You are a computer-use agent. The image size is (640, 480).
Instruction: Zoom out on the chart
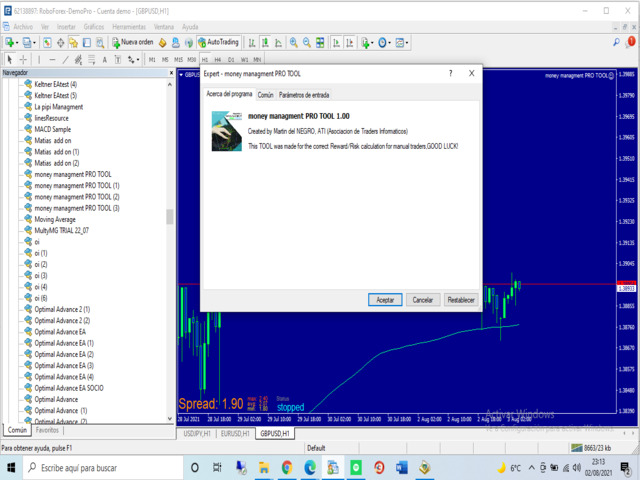click(307, 42)
